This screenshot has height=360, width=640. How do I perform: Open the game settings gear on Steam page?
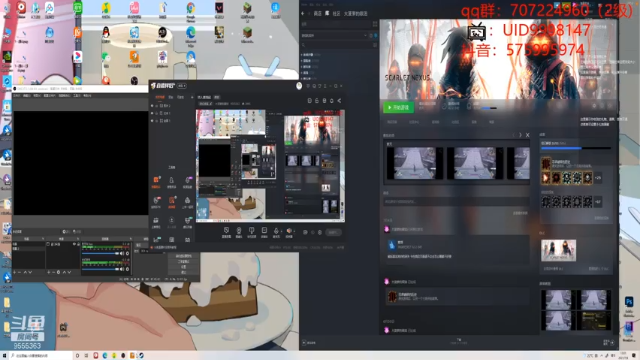click(594, 106)
